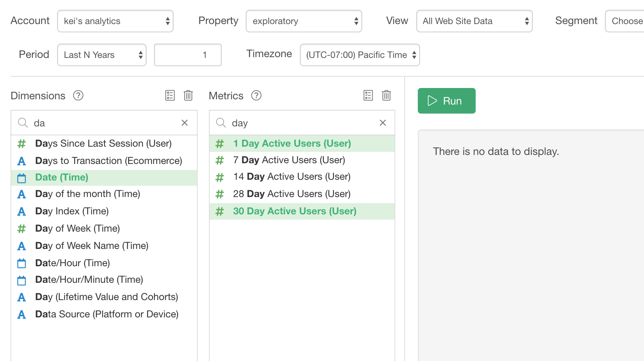This screenshot has height=361, width=644.
Task: Click the green Run button
Action: (x=446, y=101)
